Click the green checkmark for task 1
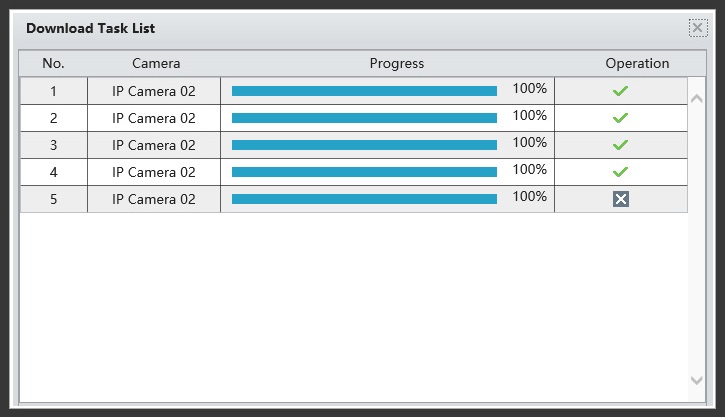This screenshot has height=417, width=725. (620, 91)
